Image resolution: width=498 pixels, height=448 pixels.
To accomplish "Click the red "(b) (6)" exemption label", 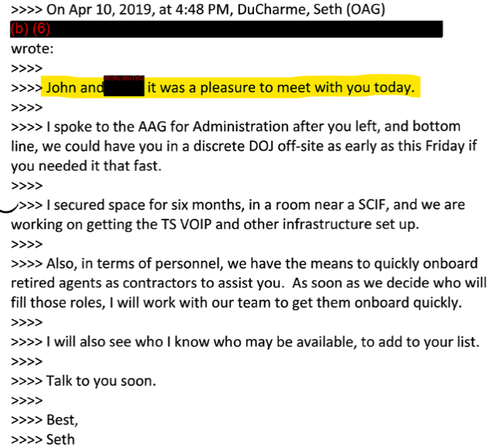I will click(x=30, y=30).
